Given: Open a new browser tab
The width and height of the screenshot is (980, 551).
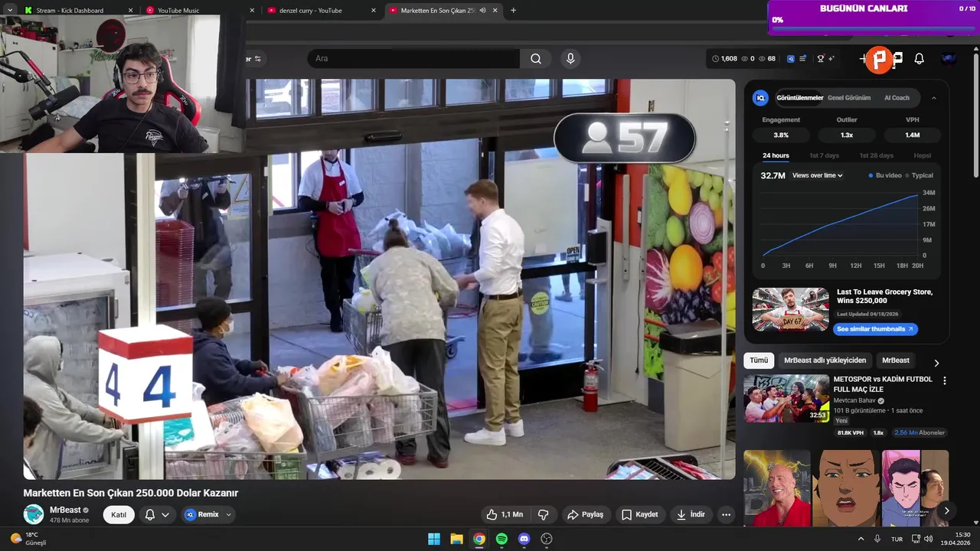Looking at the screenshot, I should coord(513,11).
